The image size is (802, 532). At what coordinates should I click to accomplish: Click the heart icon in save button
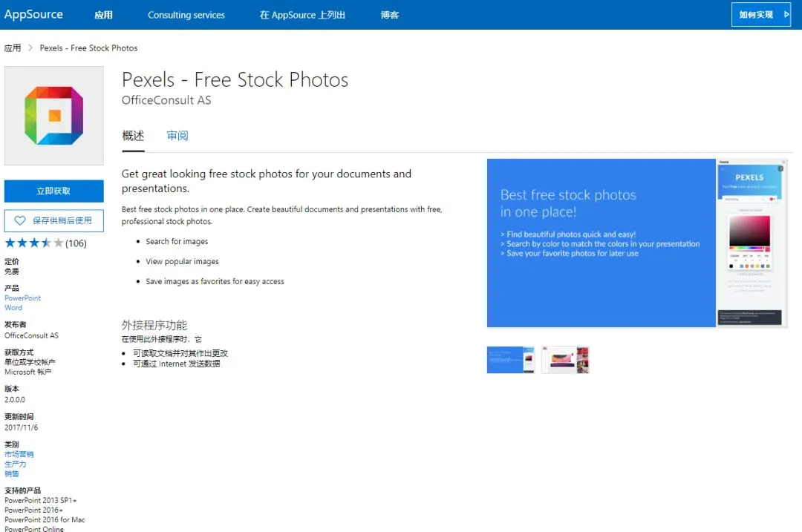[x=20, y=220]
